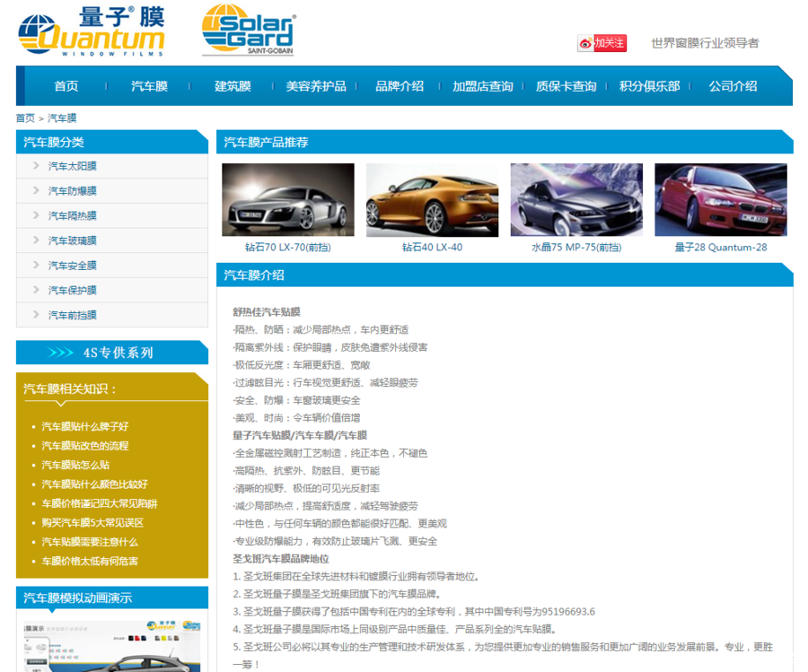
Task: Click the 钻石70 LX-70(前挡) product link
Action: 288,247
